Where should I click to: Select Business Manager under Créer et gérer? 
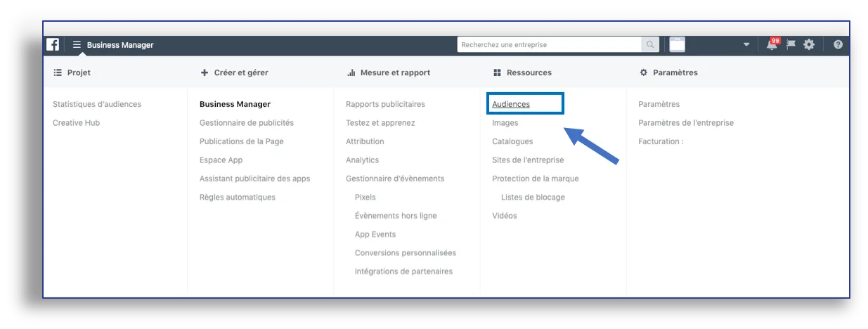(x=235, y=104)
